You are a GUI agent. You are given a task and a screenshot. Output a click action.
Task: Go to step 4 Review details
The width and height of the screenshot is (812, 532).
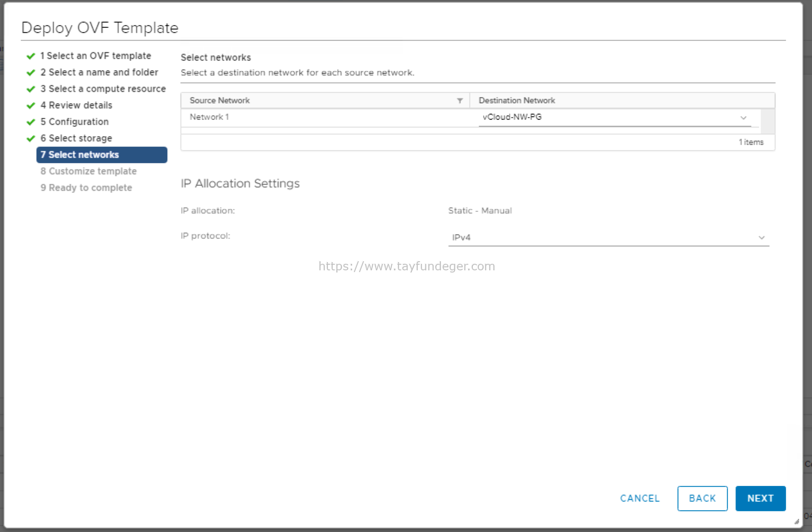pos(76,105)
